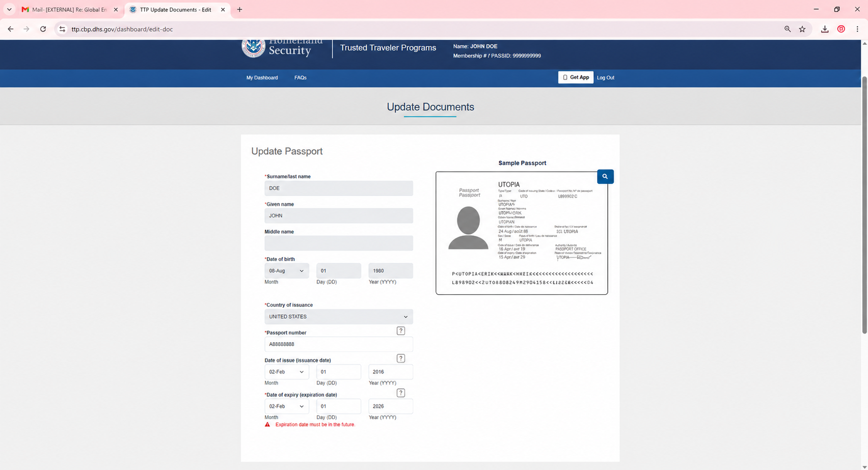The height and width of the screenshot is (470, 868).
Task: Open the Date of expiry help icon
Action: (x=401, y=393)
